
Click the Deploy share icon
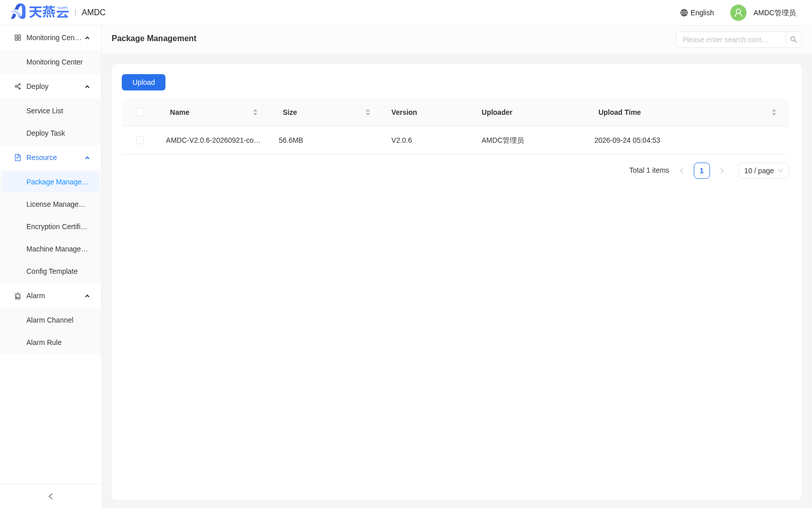click(x=18, y=86)
